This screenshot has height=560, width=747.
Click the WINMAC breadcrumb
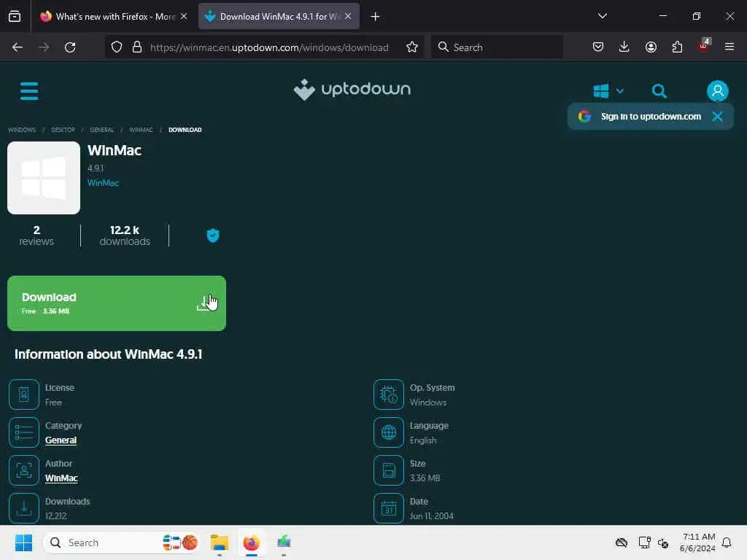[x=141, y=130]
